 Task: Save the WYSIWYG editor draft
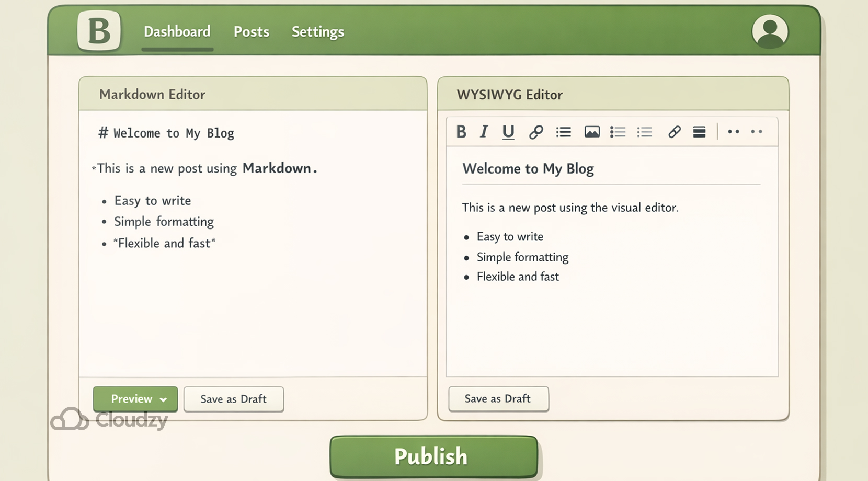[x=498, y=398]
